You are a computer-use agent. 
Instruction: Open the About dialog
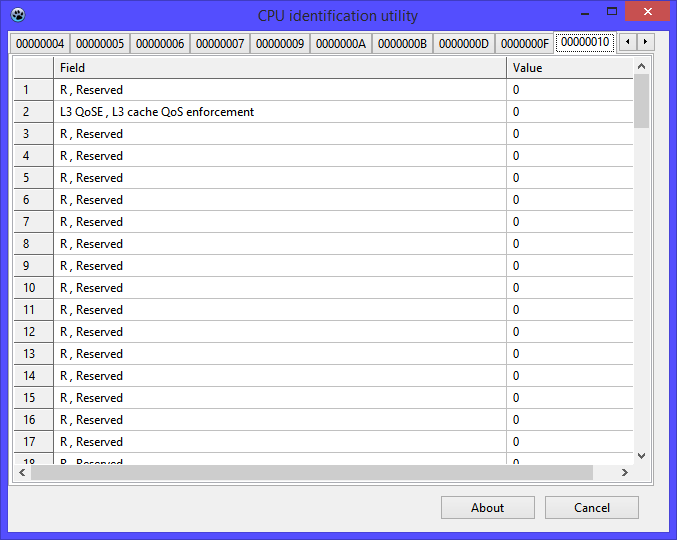tap(487, 508)
